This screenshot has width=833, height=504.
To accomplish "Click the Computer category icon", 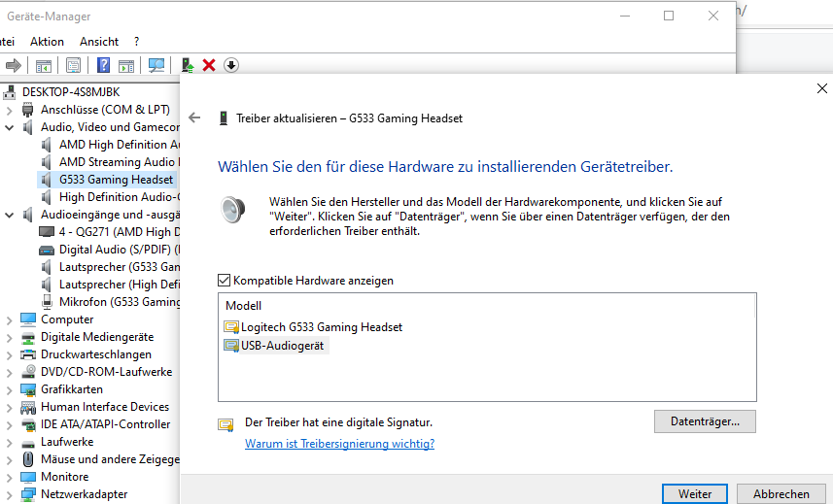I will tap(27, 319).
